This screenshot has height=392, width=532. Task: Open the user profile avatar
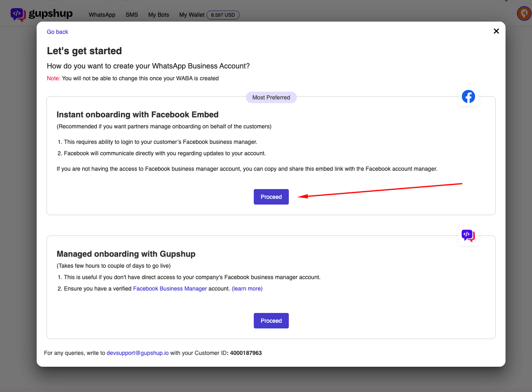(x=524, y=13)
